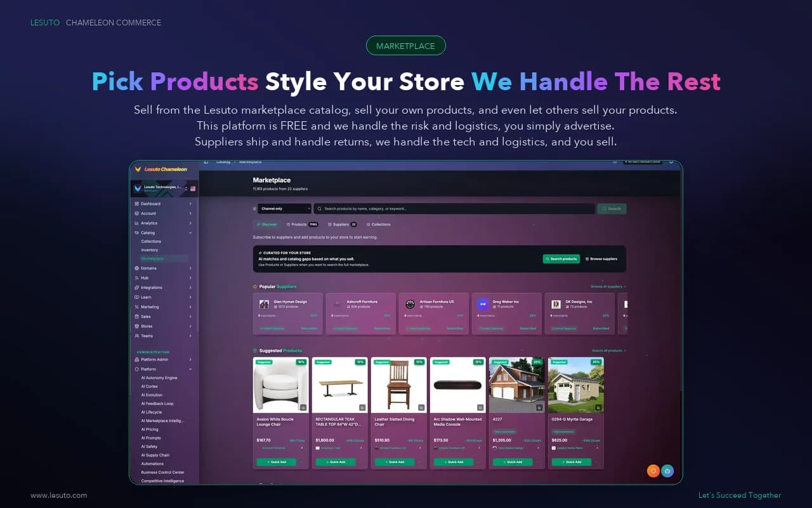Switch to the Collections tab
Image resolution: width=812 pixels, height=508 pixels.
click(378, 224)
